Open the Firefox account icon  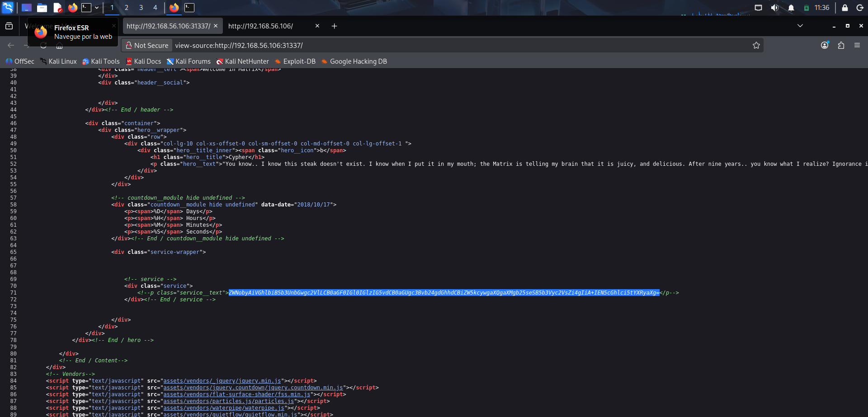[x=825, y=45]
